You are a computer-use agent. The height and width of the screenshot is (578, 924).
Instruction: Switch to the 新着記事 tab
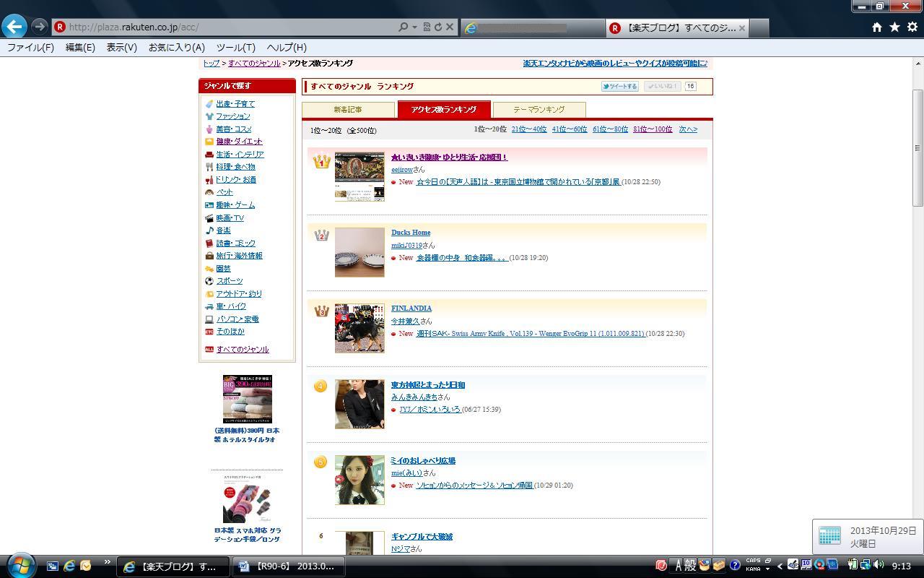[x=348, y=110]
